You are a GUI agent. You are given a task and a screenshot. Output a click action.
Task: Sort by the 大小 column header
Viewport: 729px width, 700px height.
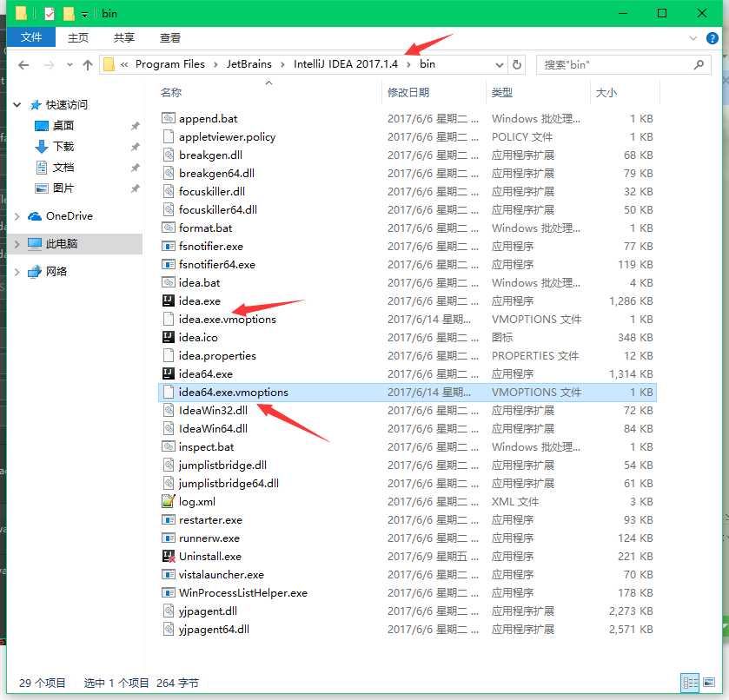[x=606, y=93]
